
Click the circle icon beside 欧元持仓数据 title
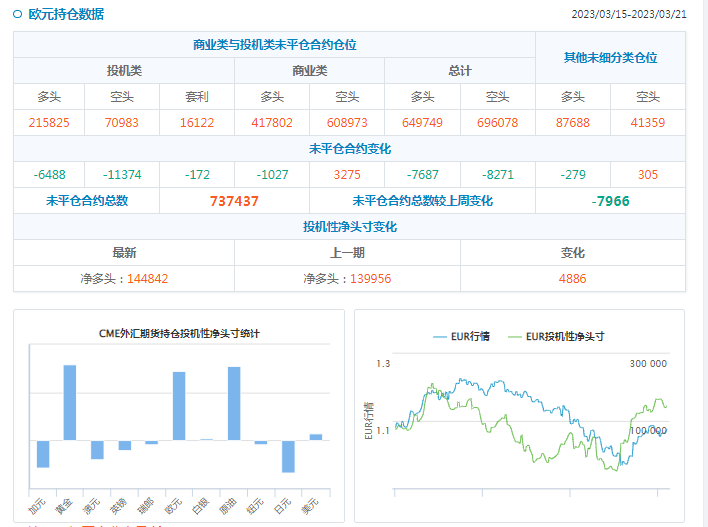pyautogui.click(x=18, y=15)
